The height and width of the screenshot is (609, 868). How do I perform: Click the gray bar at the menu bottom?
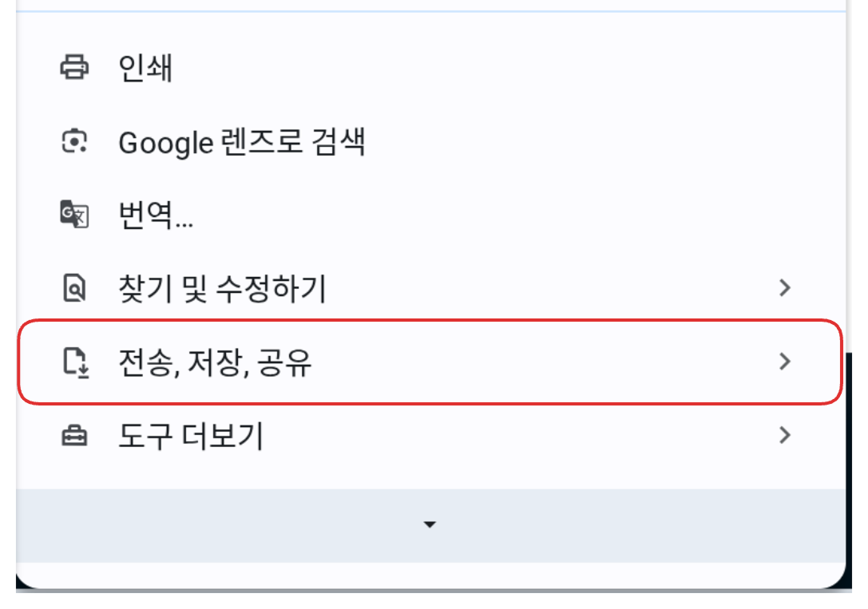[x=240, y=525]
